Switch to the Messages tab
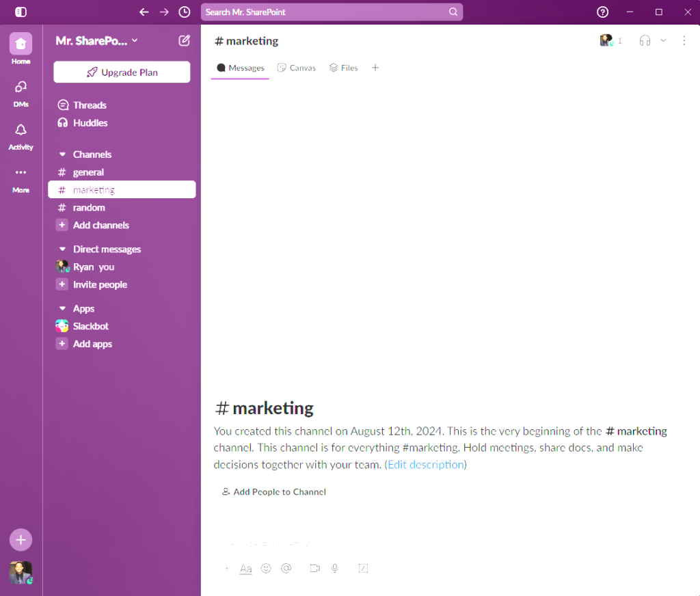 [240, 68]
